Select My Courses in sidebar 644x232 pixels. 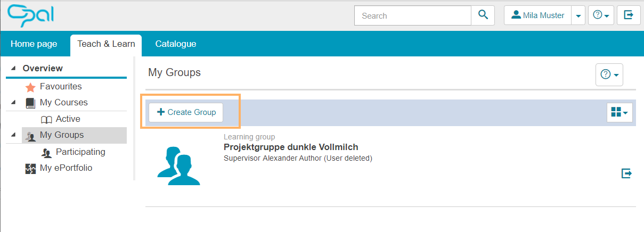pos(64,102)
